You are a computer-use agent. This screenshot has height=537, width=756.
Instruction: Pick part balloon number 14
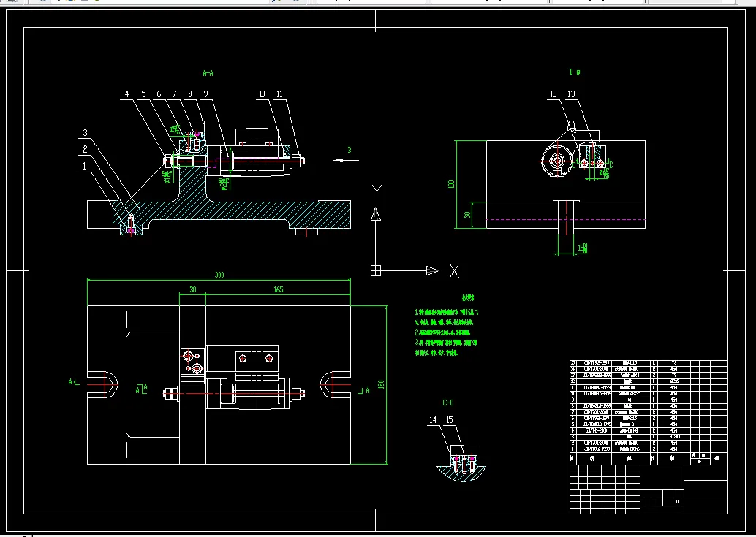click(x=433, y=420)
